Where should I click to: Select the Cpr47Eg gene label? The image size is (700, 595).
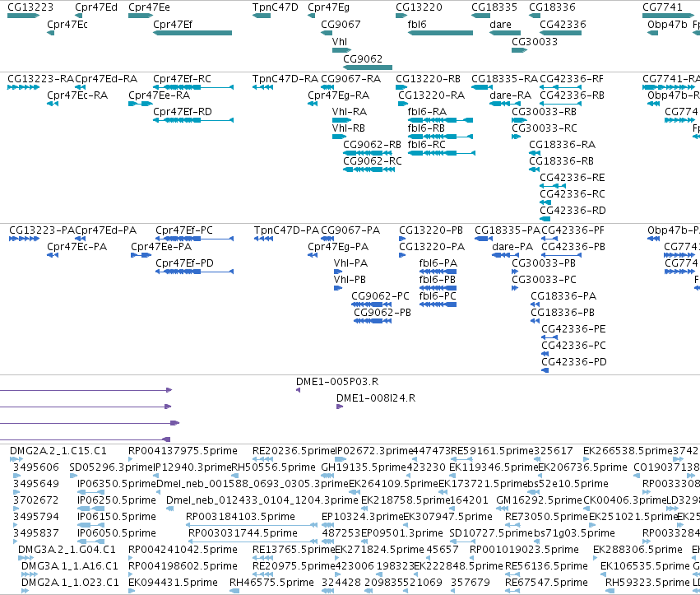pos(328,7)
